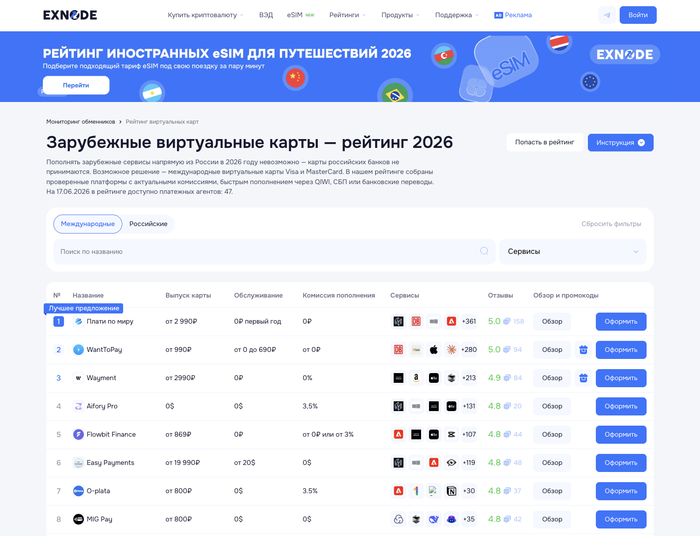Click the Notion service icon in O-plata row
Image resolution: width=700 pixels, height=536 pixels.
(x=451, y=491)
